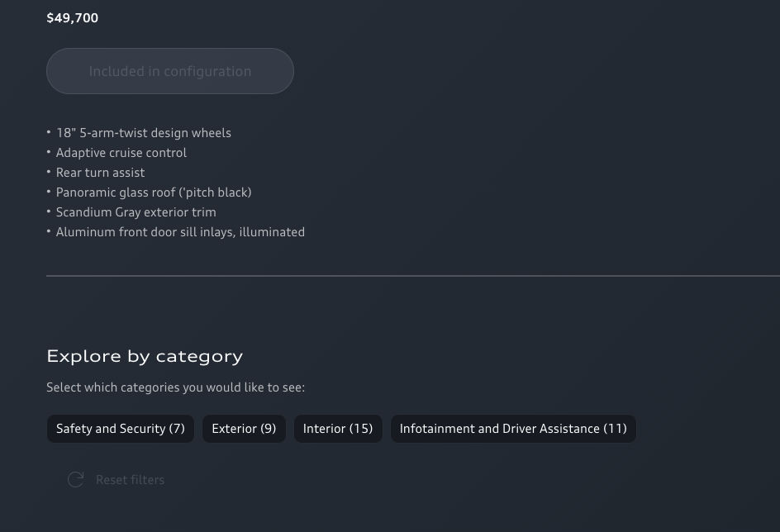Image resolution: width=780 pixels, height=532 pixels.
Task: Click the Reset filters text link
Action: (130, 480)
